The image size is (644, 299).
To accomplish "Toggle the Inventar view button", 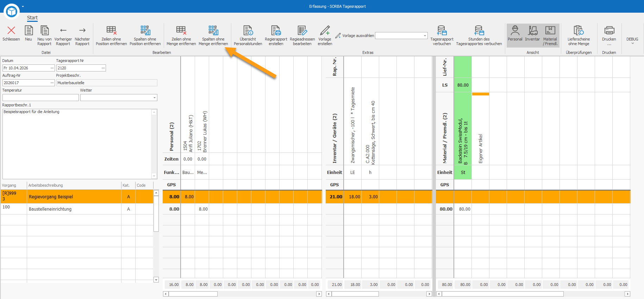I will 532,35.
